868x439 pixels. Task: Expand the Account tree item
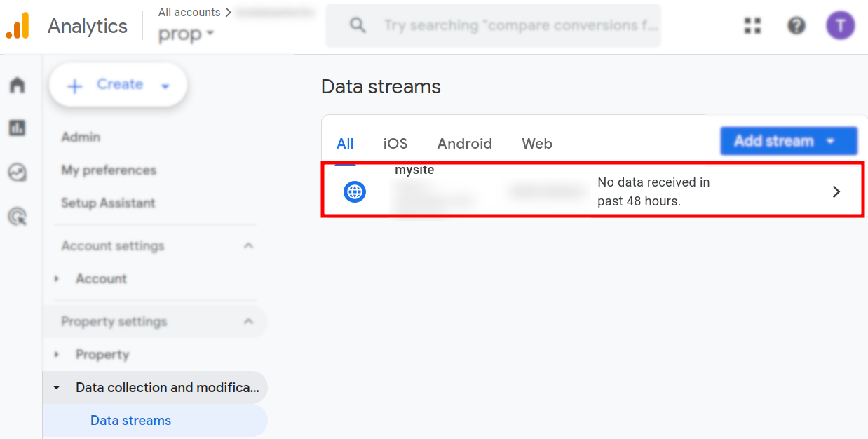57,278
